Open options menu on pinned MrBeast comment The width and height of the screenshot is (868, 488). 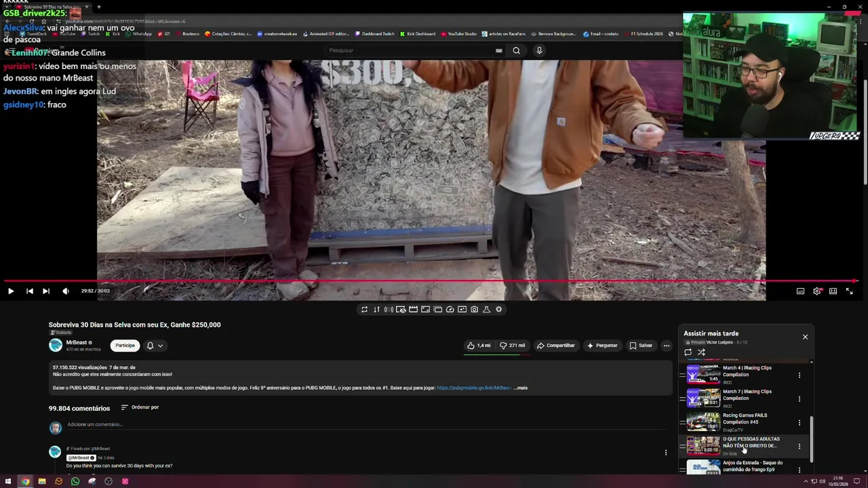pyautogui.click(x=666, y=452)
